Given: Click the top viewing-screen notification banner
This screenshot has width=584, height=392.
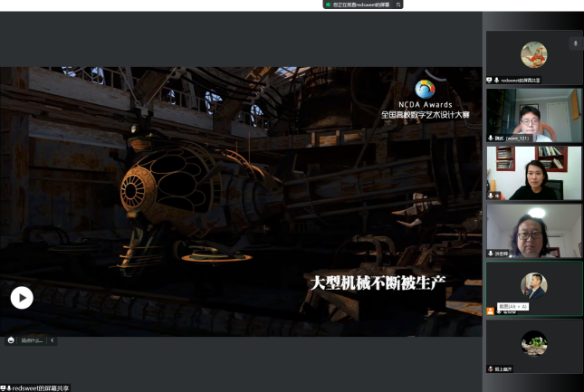Looking at the screenshot, I should pos(362,5).
